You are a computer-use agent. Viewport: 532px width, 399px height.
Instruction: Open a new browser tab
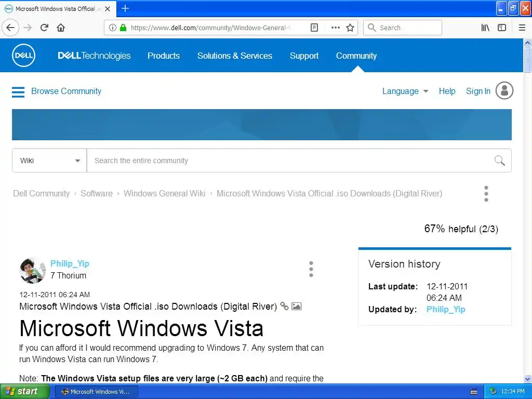[x=125, y=8]
